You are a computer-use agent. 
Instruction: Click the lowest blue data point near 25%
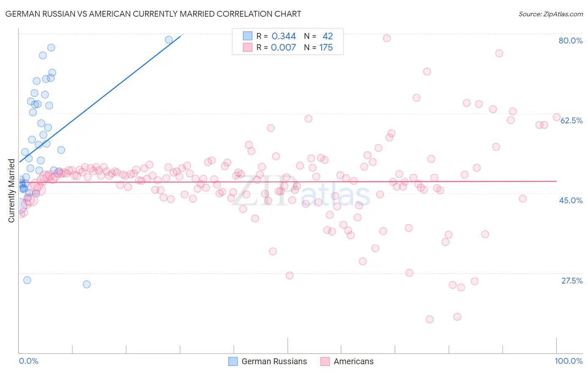pyautogui.click(x=87, y=284)
